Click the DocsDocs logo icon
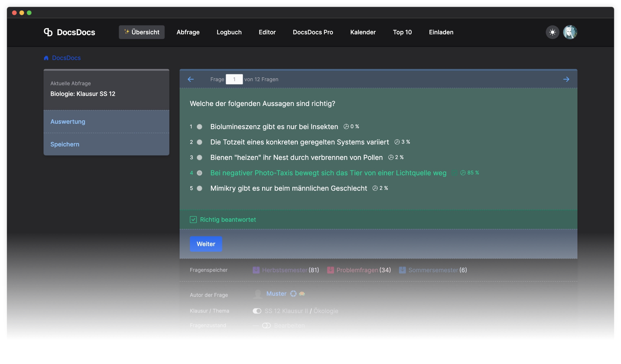 [48, 32]
